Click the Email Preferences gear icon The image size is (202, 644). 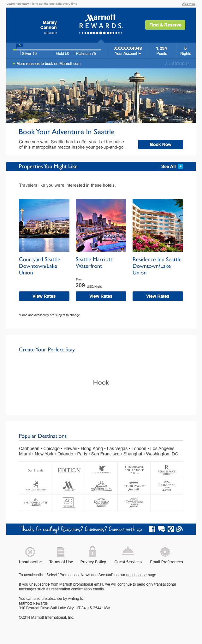click(165, 552)
